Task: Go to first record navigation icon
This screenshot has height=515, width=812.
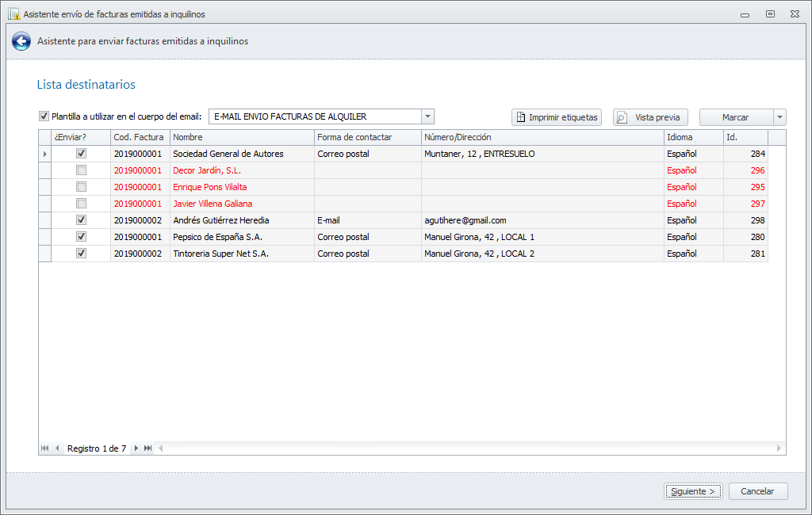Action: point(45,448)
